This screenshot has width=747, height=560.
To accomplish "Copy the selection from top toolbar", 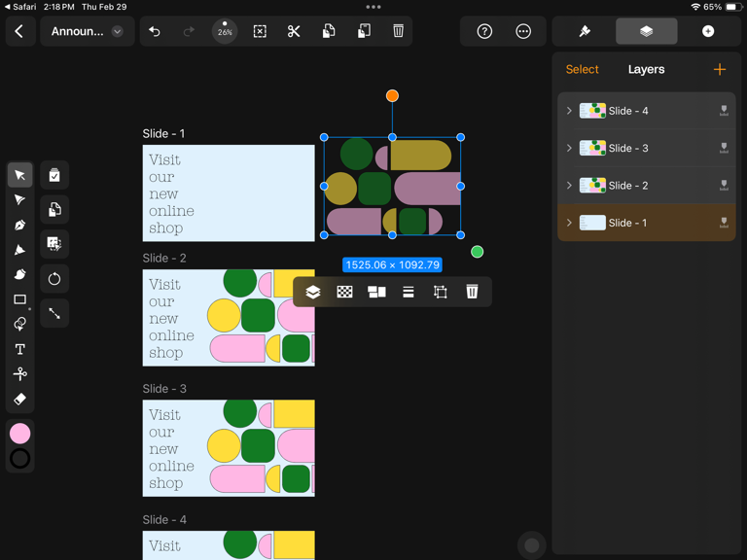I will 329,31.
